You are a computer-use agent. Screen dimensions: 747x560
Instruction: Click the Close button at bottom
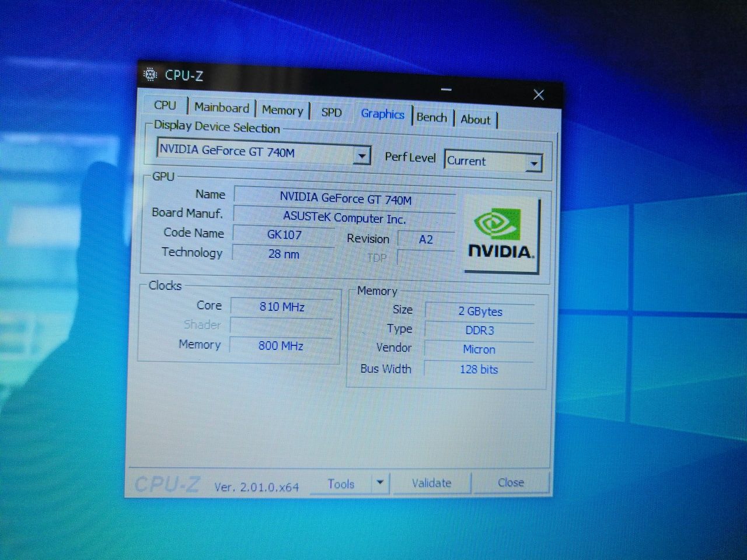tap(511, 482)
